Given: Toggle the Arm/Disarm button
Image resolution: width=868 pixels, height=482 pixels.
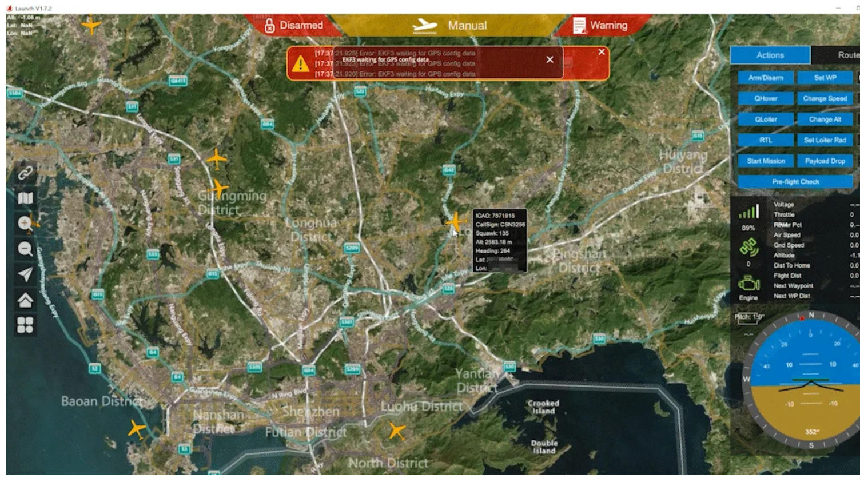Looking at the screenshot, I should point(766,78).
